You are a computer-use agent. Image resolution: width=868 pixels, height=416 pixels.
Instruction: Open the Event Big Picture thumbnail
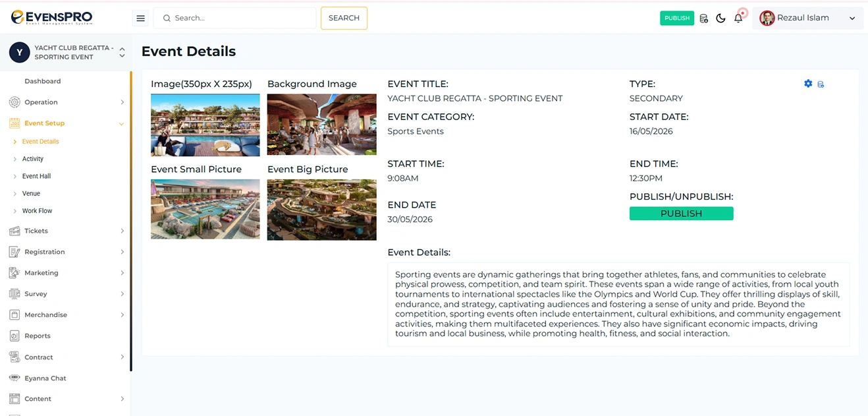click(322, 210)
